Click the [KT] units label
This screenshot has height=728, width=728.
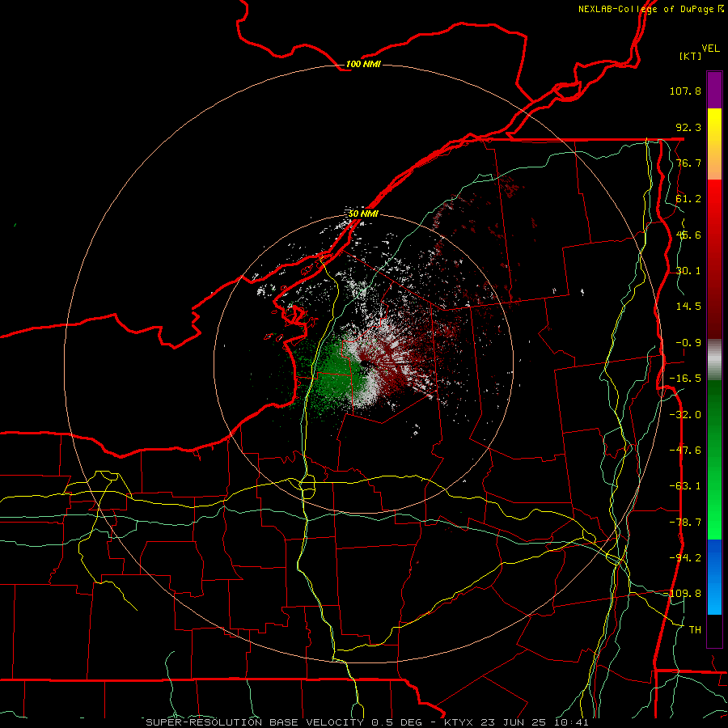coord(691,56)
